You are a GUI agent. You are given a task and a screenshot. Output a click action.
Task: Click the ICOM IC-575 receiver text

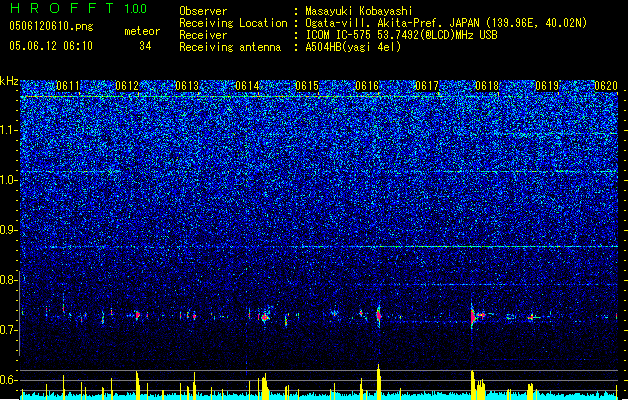401,35
